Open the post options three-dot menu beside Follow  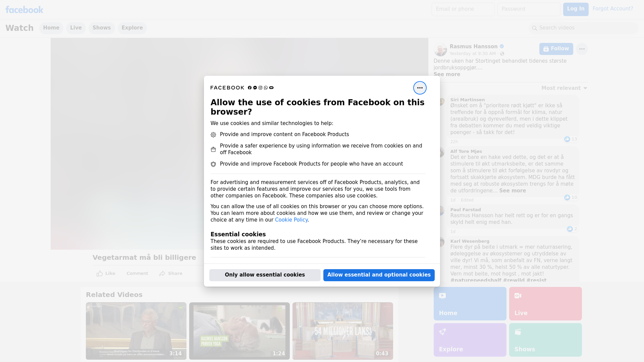pyautogui.click(x=582, y=49)
